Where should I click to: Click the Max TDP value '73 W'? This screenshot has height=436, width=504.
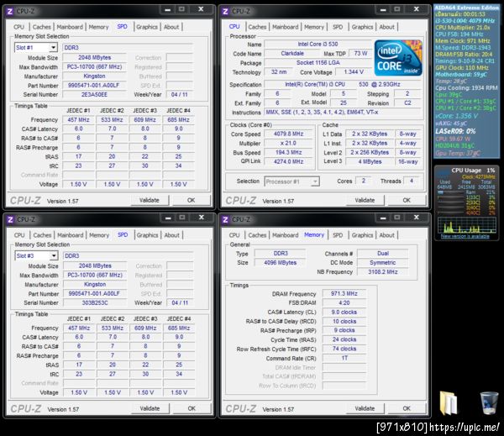(x=360, y=54)
